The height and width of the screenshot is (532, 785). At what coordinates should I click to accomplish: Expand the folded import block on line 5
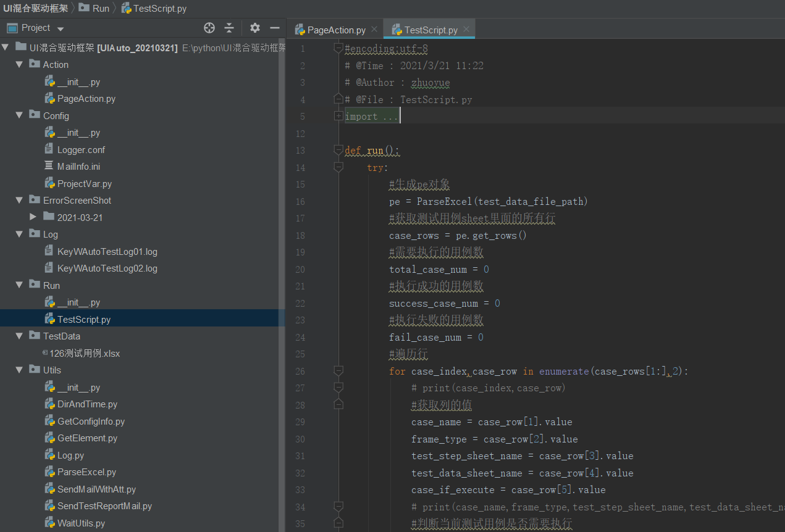tap(338, 116)
